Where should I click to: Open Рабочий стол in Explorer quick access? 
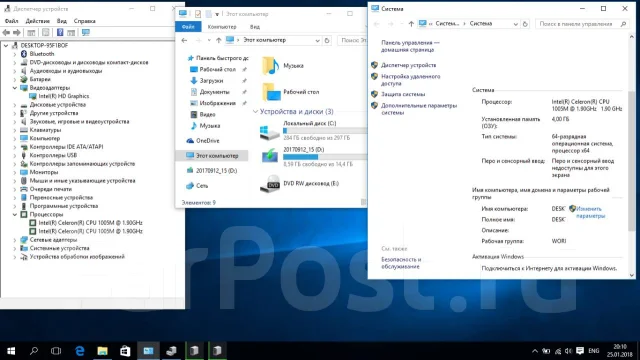click(218, 69)
